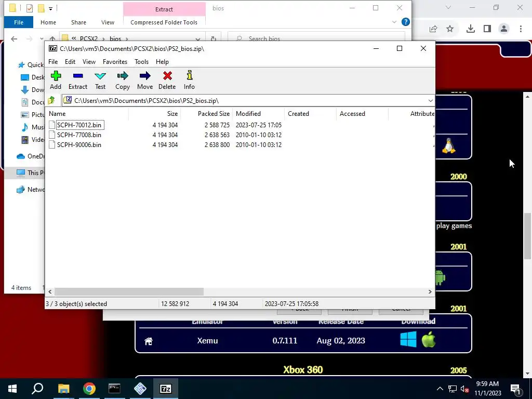Click the Explorer Up arrow button
The height and width of the screenshot is (399, 532).
point(52,38)
